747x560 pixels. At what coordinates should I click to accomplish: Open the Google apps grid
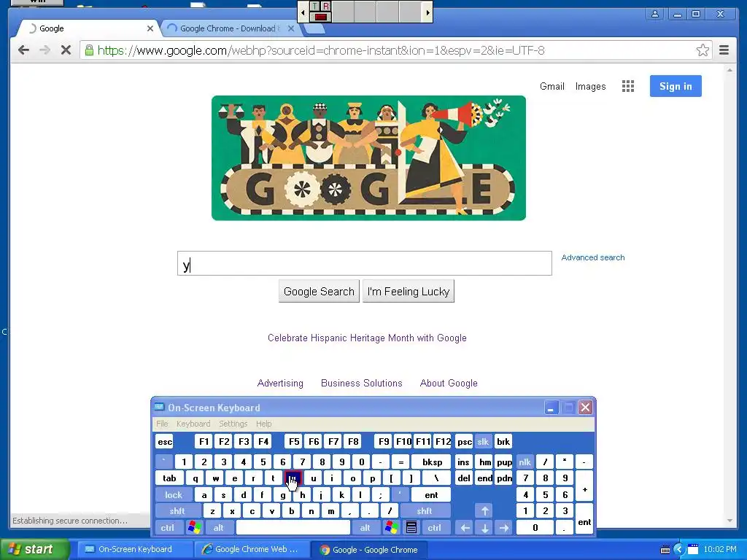(628, 86)
